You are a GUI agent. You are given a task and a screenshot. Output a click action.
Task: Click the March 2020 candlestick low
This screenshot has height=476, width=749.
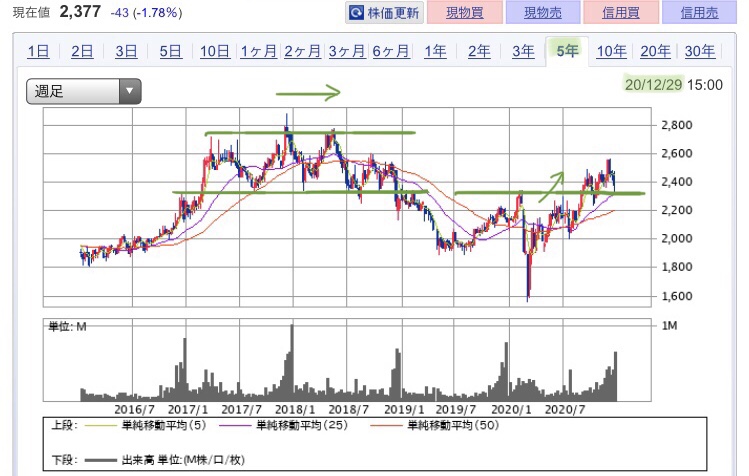pos(528,299)
